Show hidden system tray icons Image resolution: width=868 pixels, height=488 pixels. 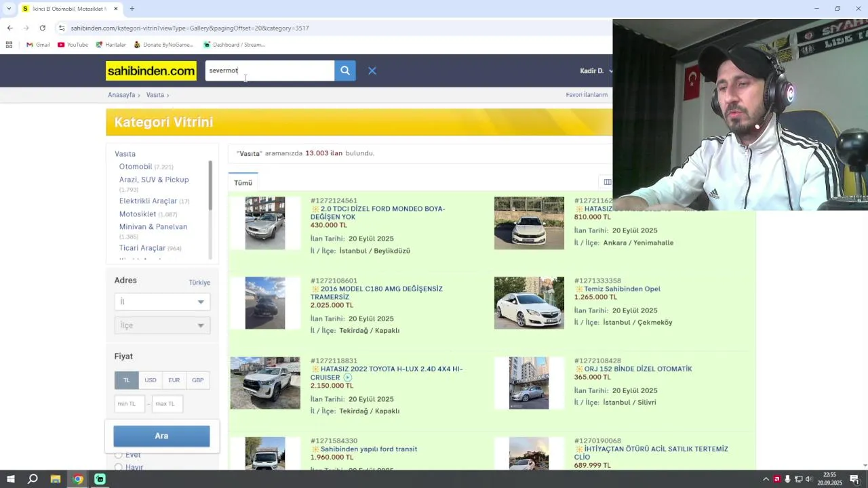[766, 479]
